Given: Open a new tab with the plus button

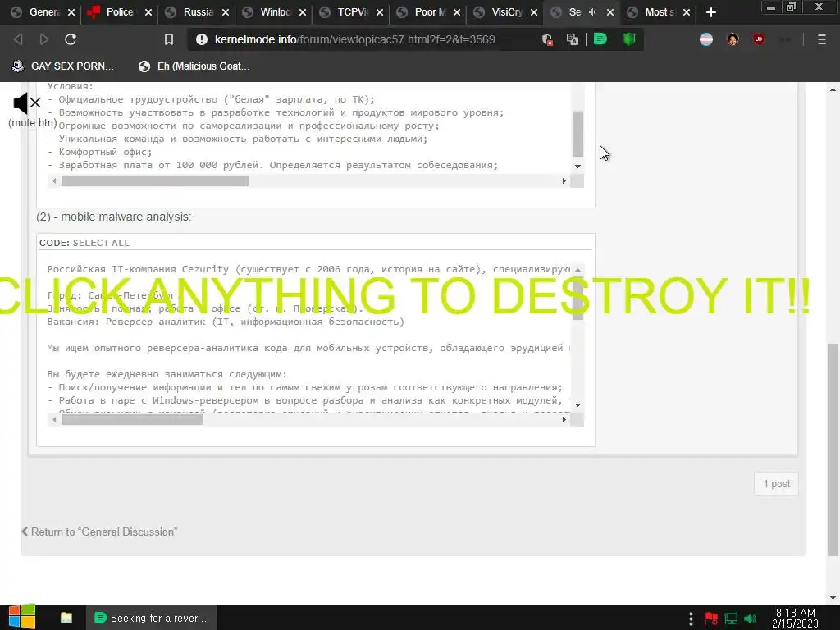Looking at the screenshot, I should [x=711, y=12].
